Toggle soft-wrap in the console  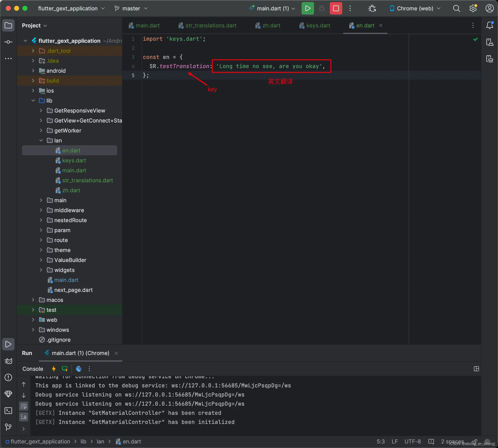24,406
